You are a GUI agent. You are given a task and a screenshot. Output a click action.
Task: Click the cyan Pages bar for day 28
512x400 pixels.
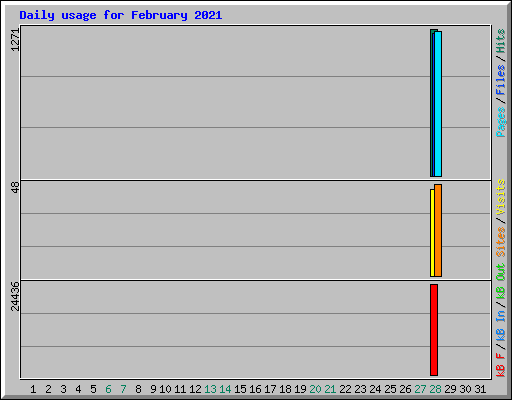click(x=438, y=104)
